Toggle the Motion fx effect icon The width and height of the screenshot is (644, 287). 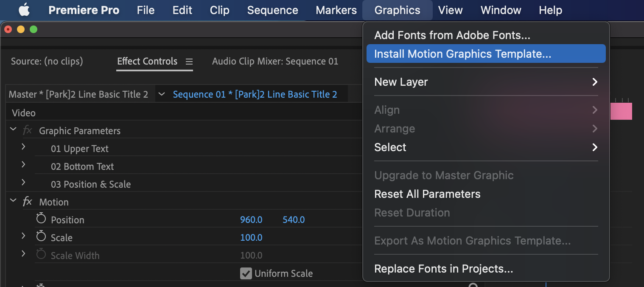[27, 202]
